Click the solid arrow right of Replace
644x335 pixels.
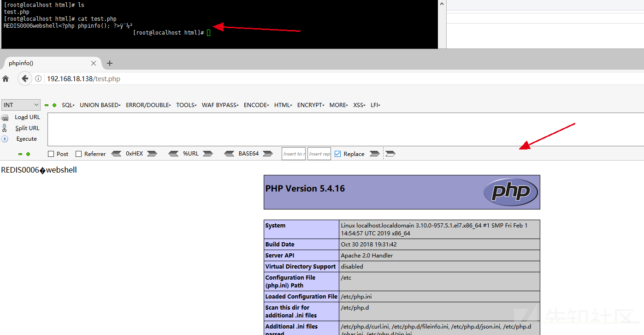pyautogui.click(x=375, y=154)
